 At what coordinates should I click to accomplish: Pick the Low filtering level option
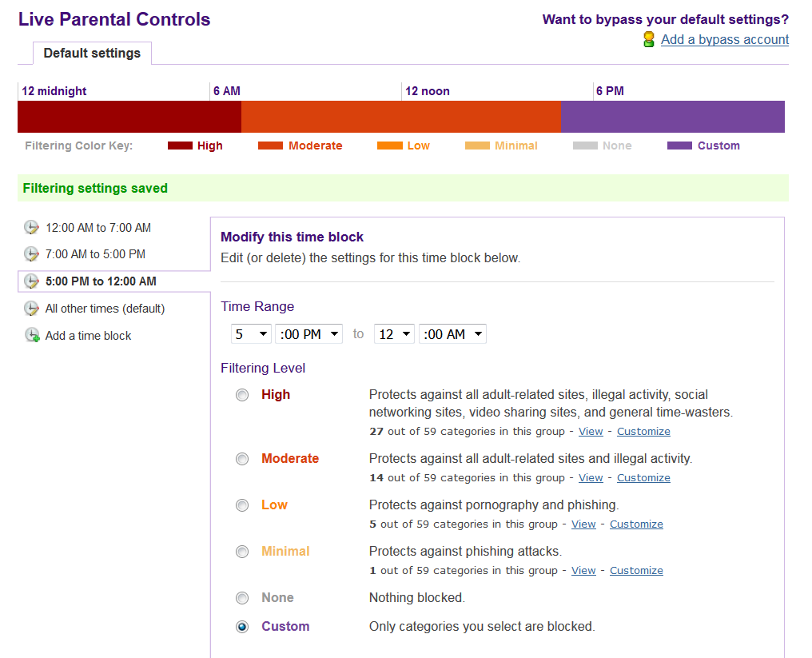point(242,505)
